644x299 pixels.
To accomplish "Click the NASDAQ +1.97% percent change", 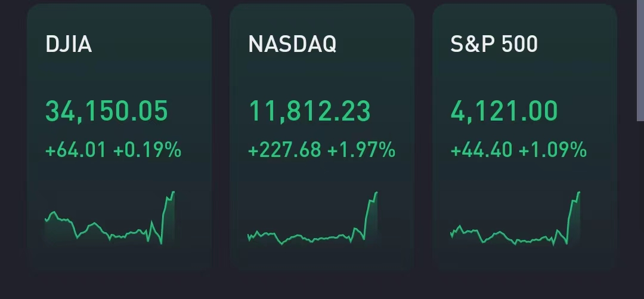I will (361, 150).
